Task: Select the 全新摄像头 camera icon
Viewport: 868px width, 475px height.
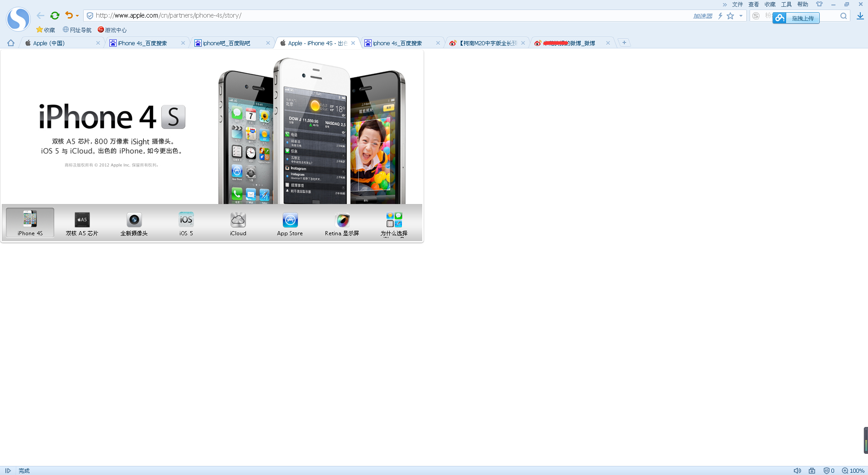Action: click(134, 220)
